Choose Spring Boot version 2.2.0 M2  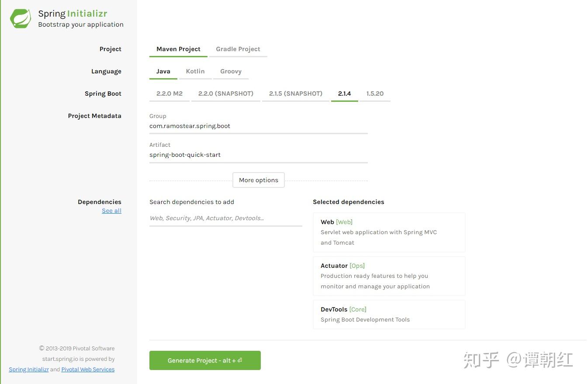[169, 93]
